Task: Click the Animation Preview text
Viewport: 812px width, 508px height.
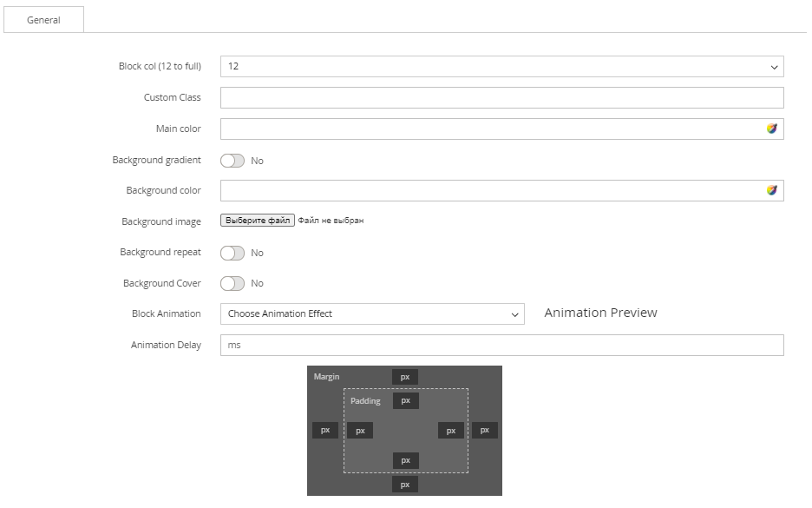Action: coord(600,313)
